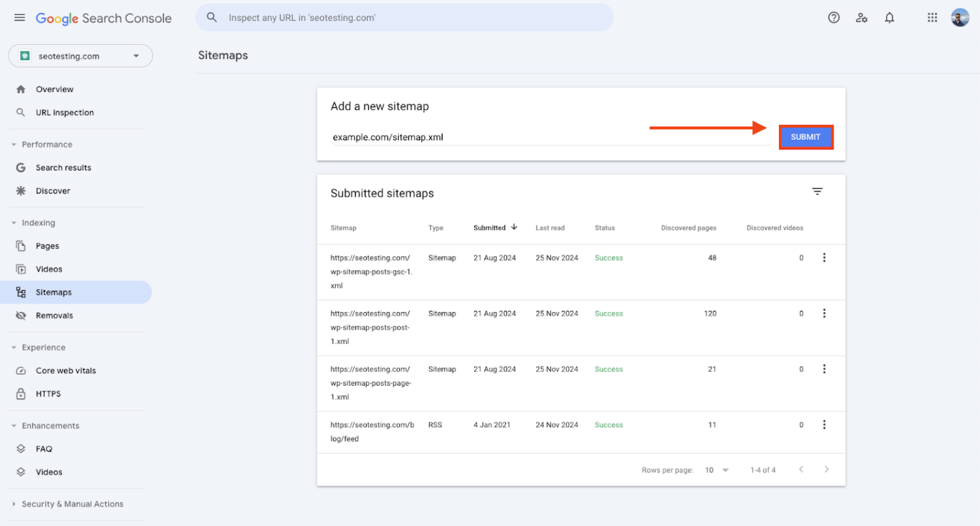The height and width of the screenshot is (526, 980).
Task: Click the HTTPS lock icon
Action: pos(21,393)
